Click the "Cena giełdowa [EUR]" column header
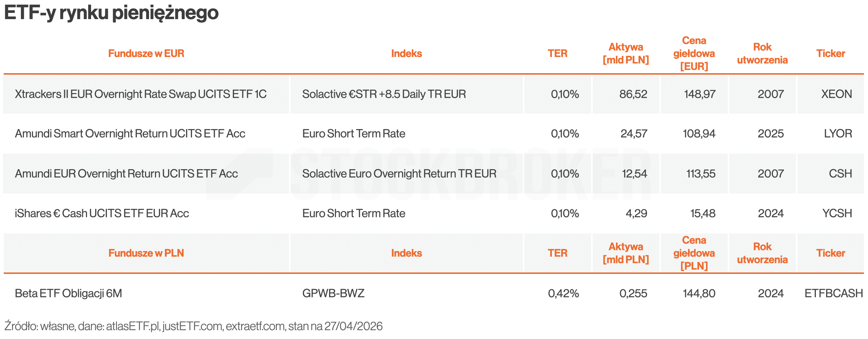Viewport: 868px width, 339px height. [x=694, y=54]
